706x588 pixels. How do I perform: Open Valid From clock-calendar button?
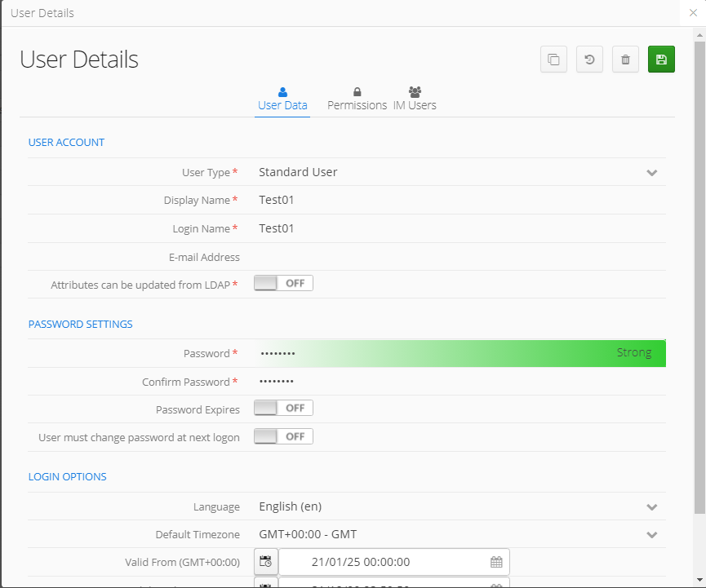point(265,561)
